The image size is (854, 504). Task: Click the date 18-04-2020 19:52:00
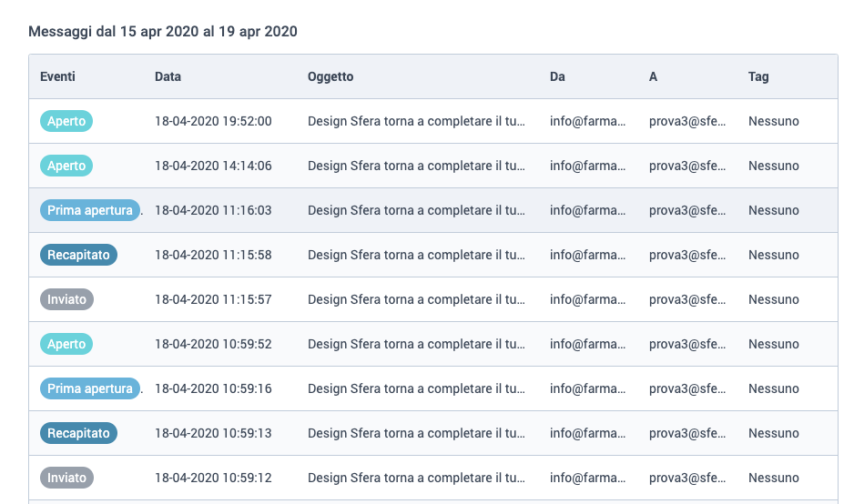(x=213, y=121)
